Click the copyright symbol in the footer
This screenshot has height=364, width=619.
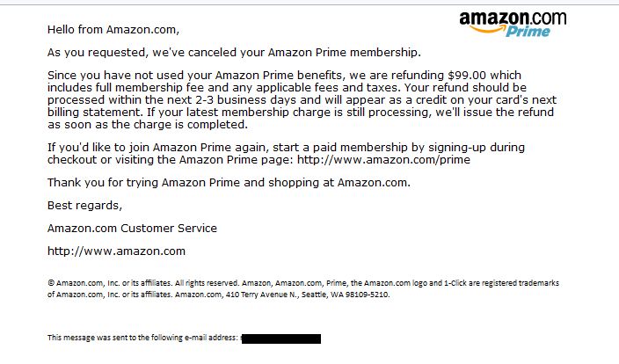click(x=51, y=283)
